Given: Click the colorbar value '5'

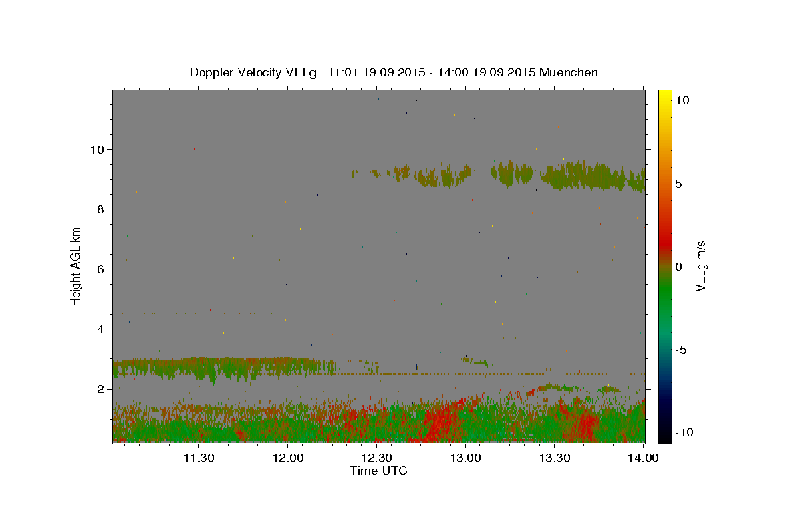Looking at the screenshot, I should point(679,184).
